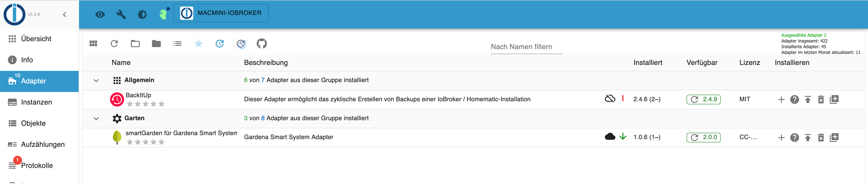Open help for BackItUp adapter

click(794, 100)
